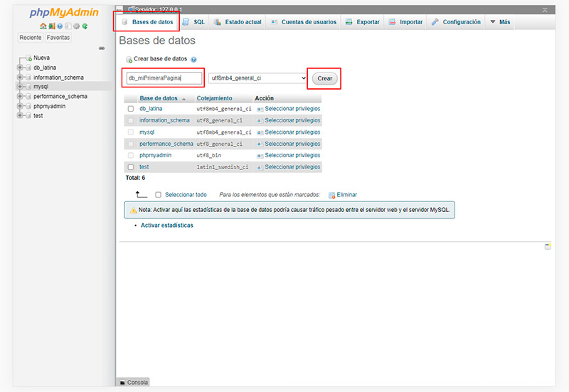Click phpmyadmin database icon in tree
This screenshot has height=392, width=569.
(28, 106)
